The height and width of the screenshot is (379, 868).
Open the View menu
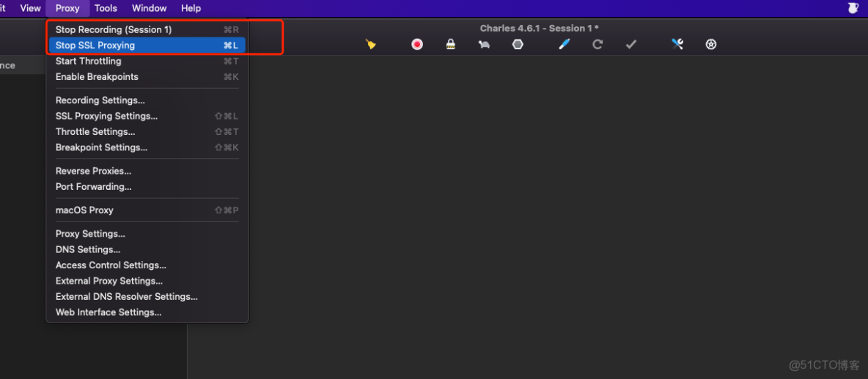[x=31, y=8]
